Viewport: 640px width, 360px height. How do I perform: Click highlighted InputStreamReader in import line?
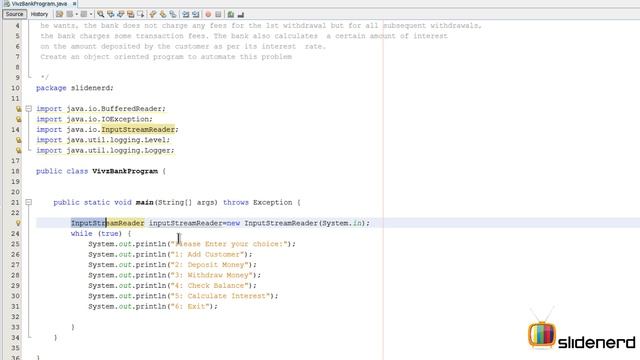pos(138,129)
